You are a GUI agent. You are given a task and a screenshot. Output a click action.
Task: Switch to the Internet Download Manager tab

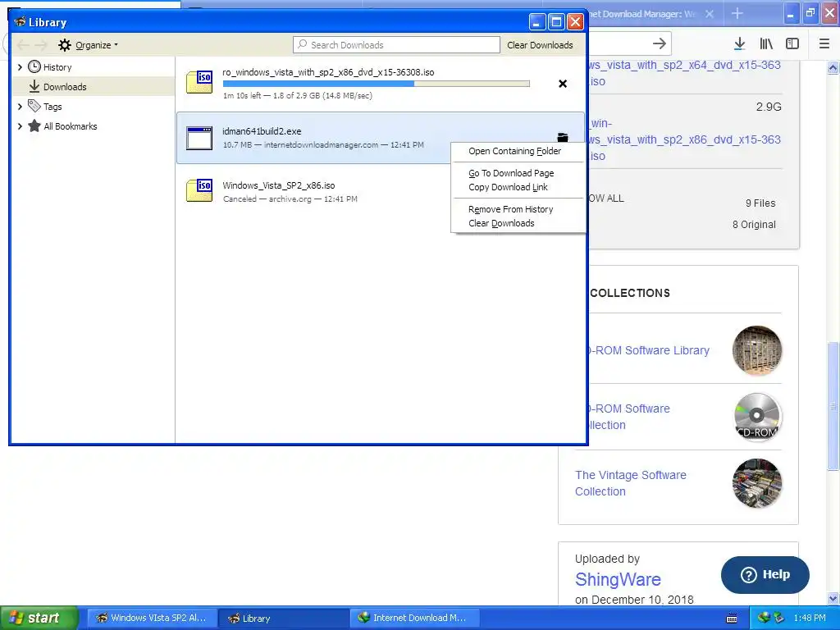643,14
